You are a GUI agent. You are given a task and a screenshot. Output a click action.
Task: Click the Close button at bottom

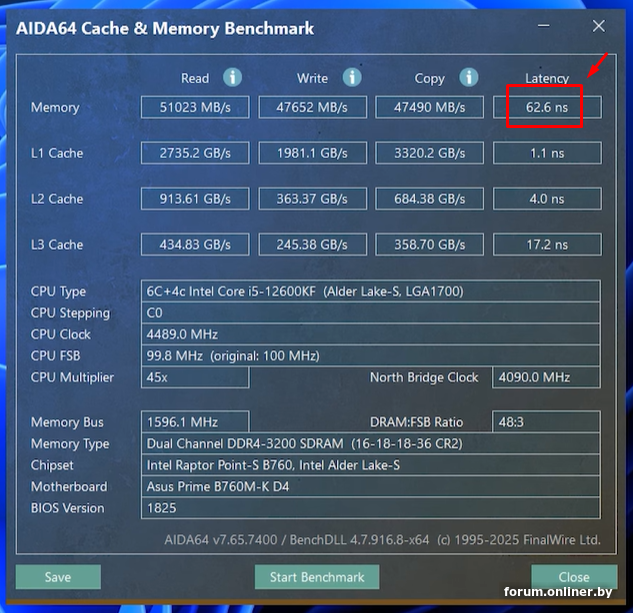tap(574, 577)
